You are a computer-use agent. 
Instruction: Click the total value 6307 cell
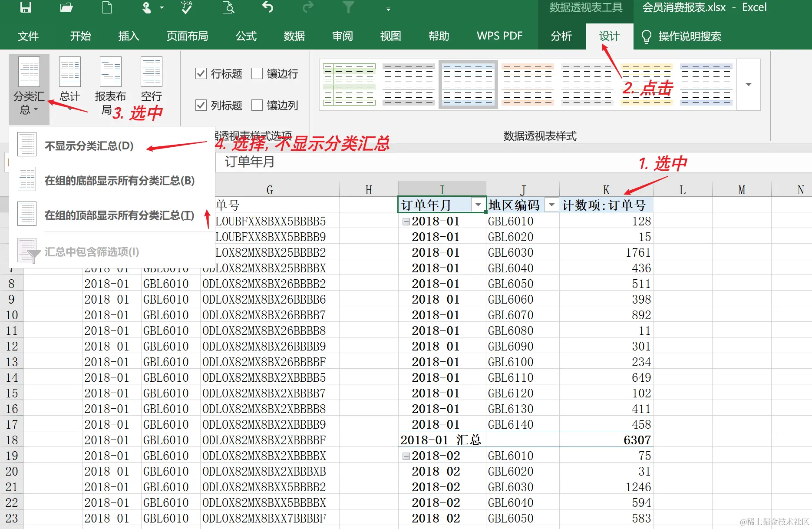(606, 440)
